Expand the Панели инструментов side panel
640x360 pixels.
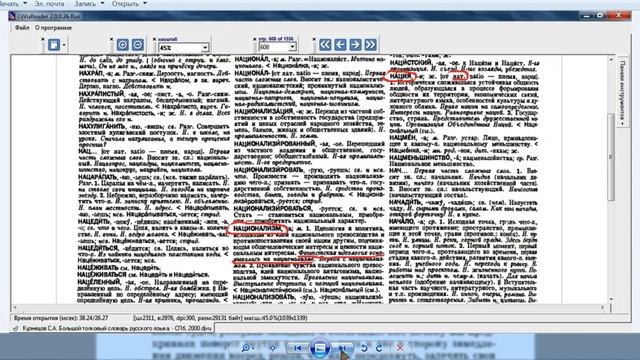click(622, 92)
